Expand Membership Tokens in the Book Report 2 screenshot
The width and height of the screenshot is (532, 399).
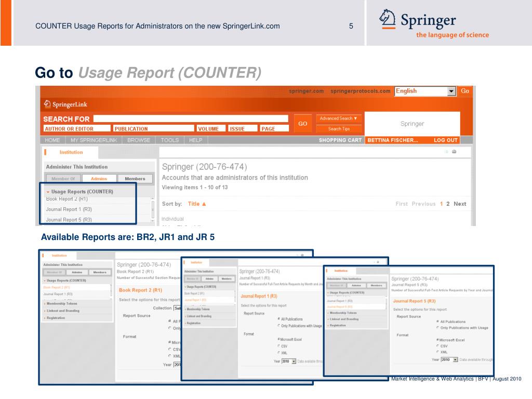[62, 303]
